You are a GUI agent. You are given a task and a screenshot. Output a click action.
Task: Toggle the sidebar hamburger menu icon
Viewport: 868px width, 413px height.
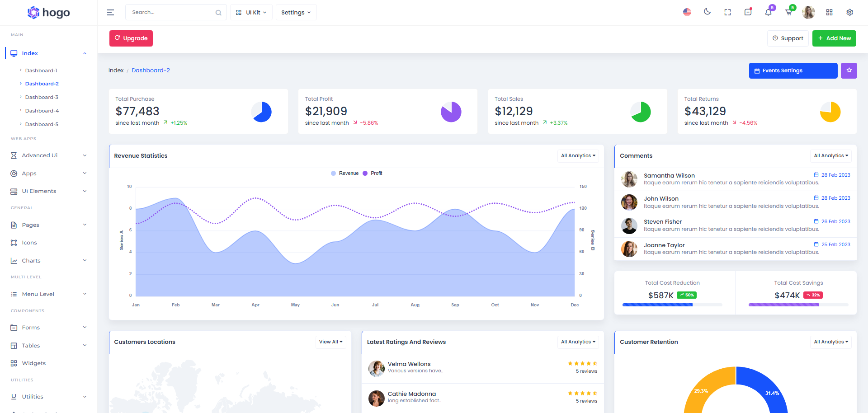point(110,13)
